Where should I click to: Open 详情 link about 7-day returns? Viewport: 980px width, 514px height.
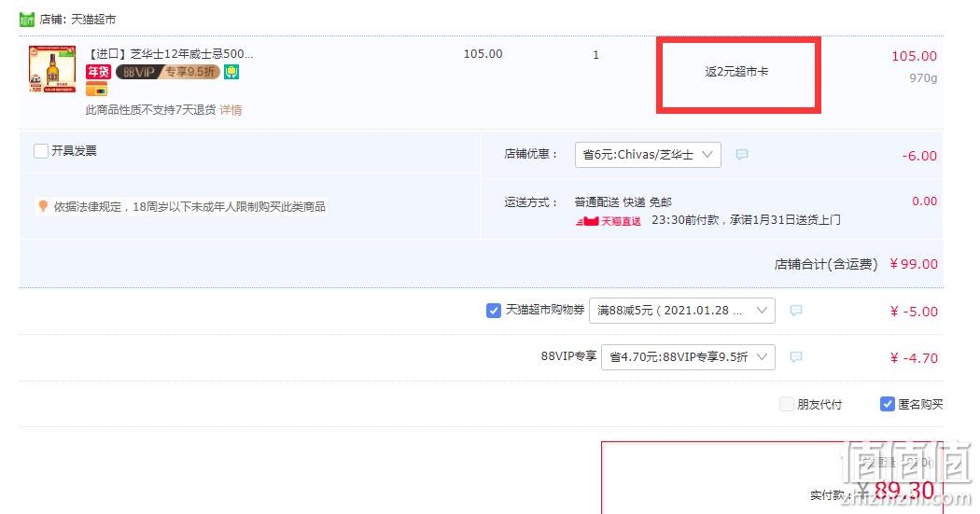point(231,110)
